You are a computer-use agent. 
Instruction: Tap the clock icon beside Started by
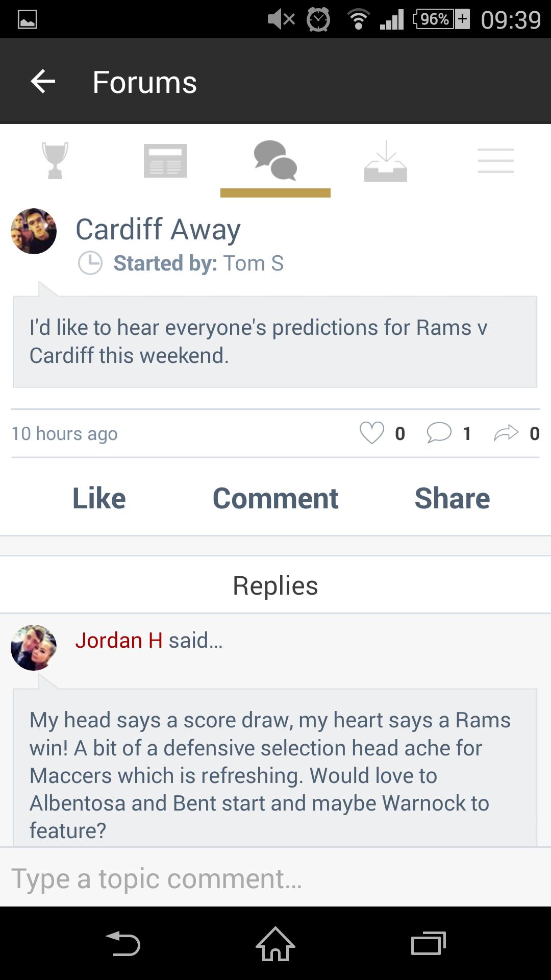[x=91, y=263]
